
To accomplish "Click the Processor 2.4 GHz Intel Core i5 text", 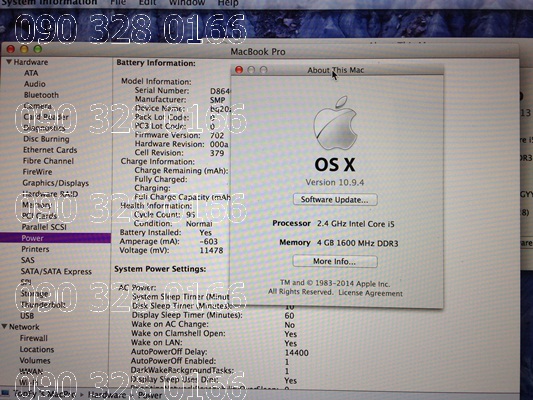I will tap(356, 224).
